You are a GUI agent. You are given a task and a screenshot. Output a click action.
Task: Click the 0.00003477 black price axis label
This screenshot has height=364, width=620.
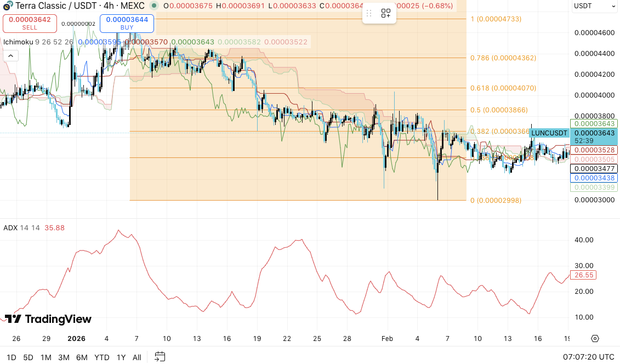tap(594, 169)
